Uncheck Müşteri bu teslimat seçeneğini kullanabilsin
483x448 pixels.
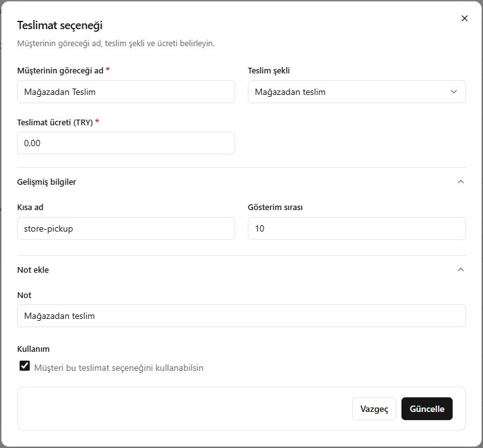[x=25, y=366]
